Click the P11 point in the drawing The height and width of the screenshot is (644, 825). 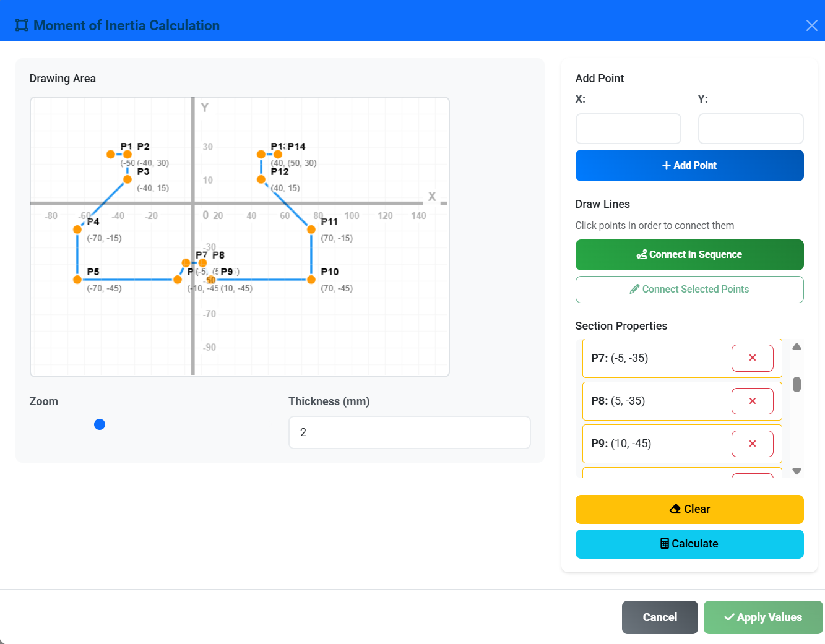(311, 230)
